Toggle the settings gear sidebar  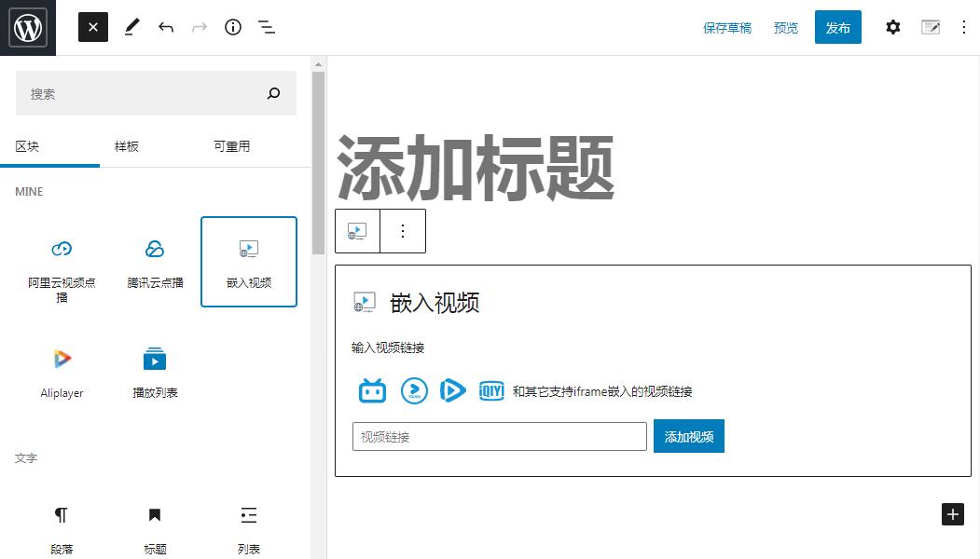pyautogui.click(x=893, y=27)
